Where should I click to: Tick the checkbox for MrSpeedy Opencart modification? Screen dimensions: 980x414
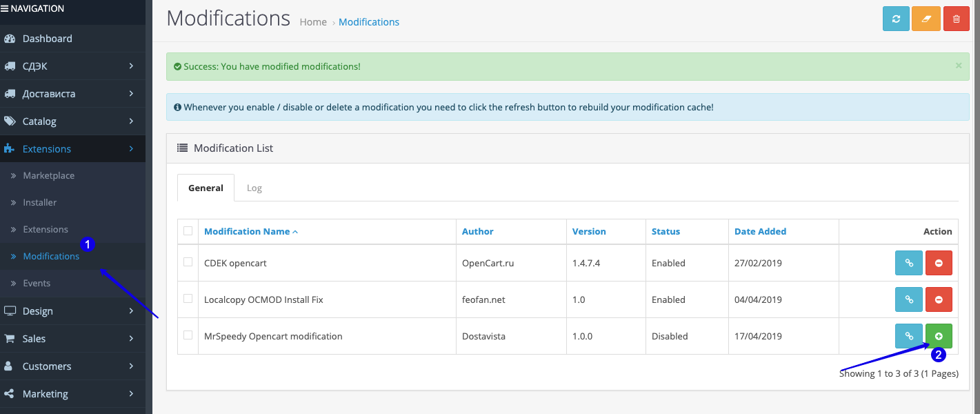coord(188,335)
